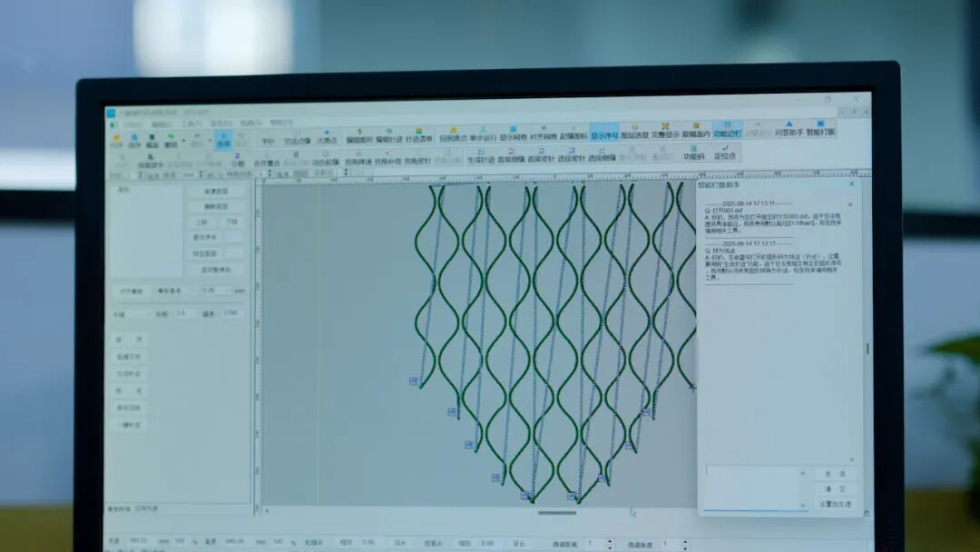Click the assistant chat vertical scrollbar
Viewport: 980px width, 552px height.
(866, 350)
